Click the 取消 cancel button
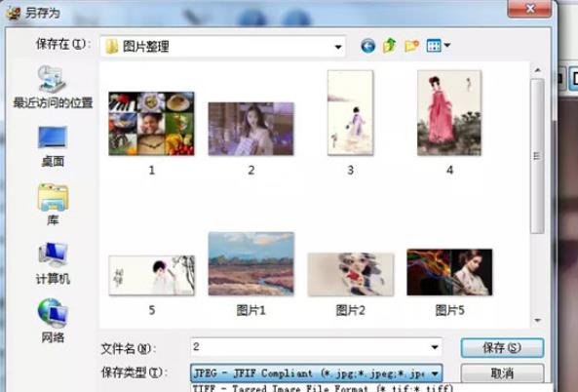The image size is (578, 392). point(502,373)
